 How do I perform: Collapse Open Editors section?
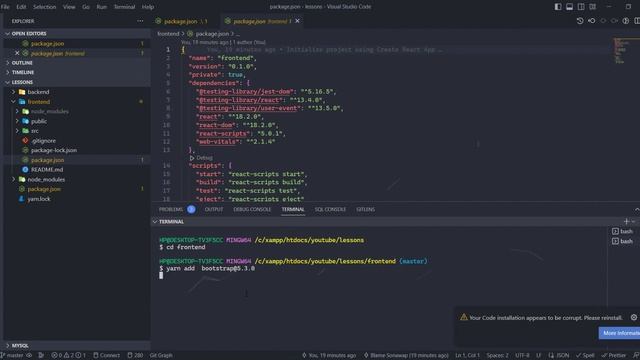click(x=78, y=33)
